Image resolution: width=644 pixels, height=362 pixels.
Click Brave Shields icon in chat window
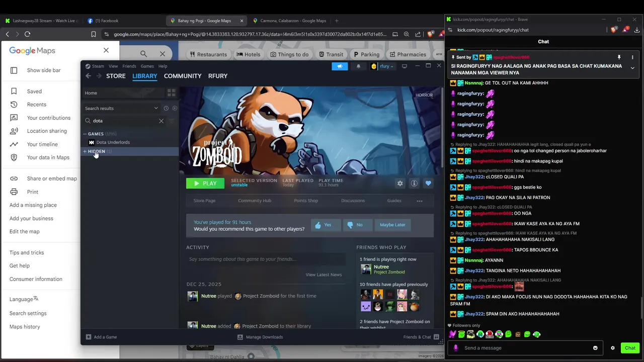(x=613, y=30)
